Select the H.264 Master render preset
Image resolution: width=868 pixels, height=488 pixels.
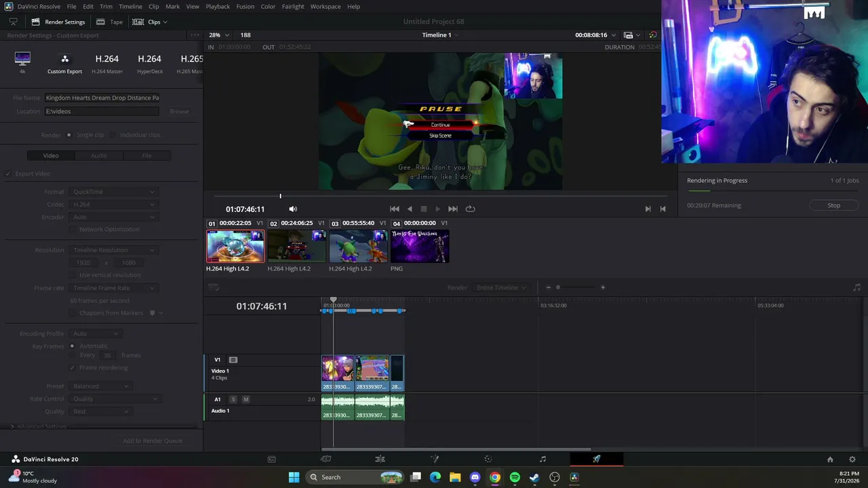(107, 63)
